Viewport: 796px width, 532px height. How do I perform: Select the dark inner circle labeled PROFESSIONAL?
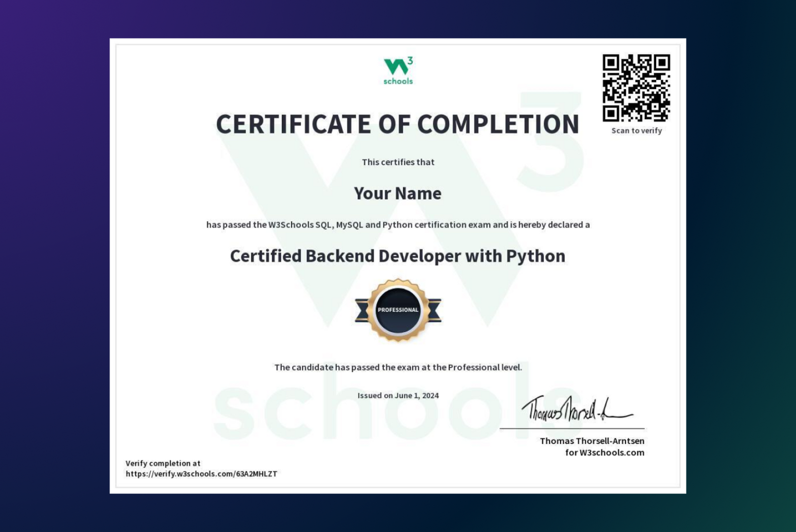pos(397,309)
